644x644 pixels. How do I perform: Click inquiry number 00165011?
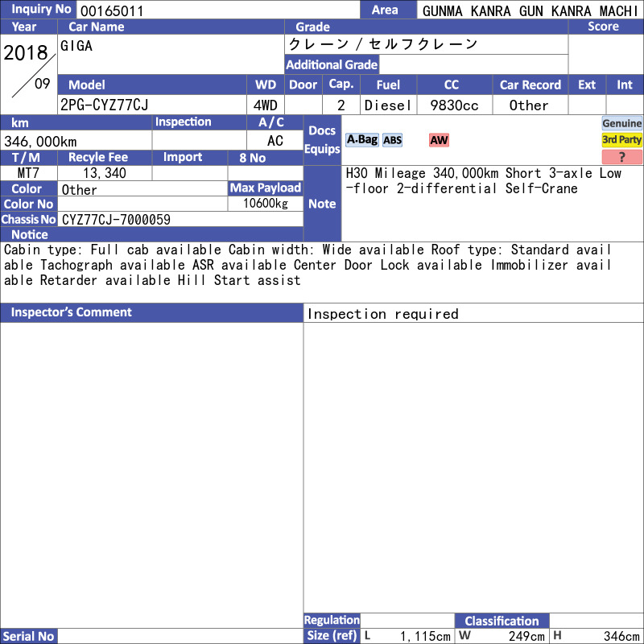tap(112, 11)
